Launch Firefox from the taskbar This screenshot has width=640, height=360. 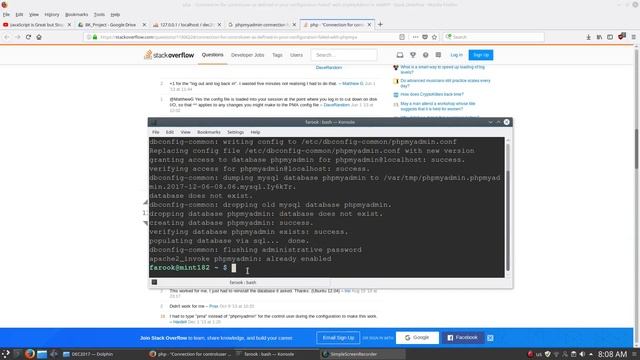coord(29,354)
